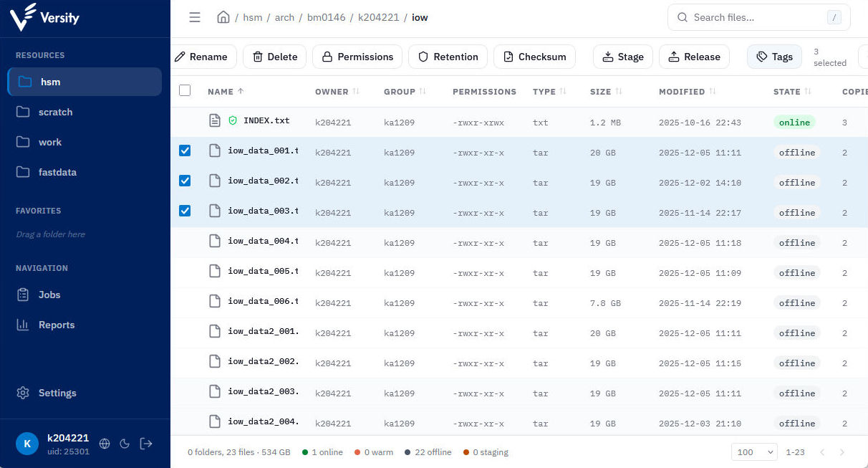The width and height of the screenshot is (868, 468).
Task: Click file icon of iow_data_004
Action: click(x=214, y=241)
